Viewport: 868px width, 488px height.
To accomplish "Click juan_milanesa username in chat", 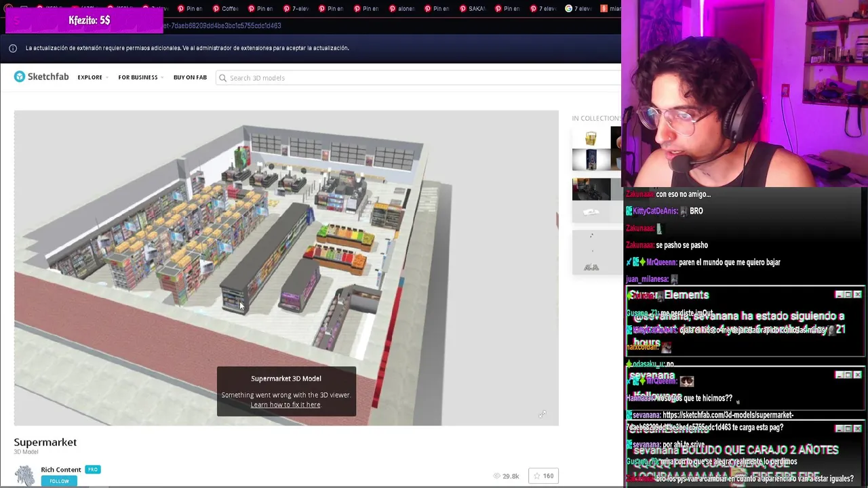I will 648,279.
